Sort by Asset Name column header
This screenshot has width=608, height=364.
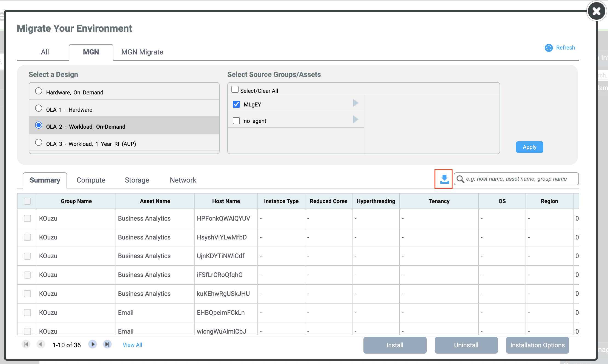155,201
